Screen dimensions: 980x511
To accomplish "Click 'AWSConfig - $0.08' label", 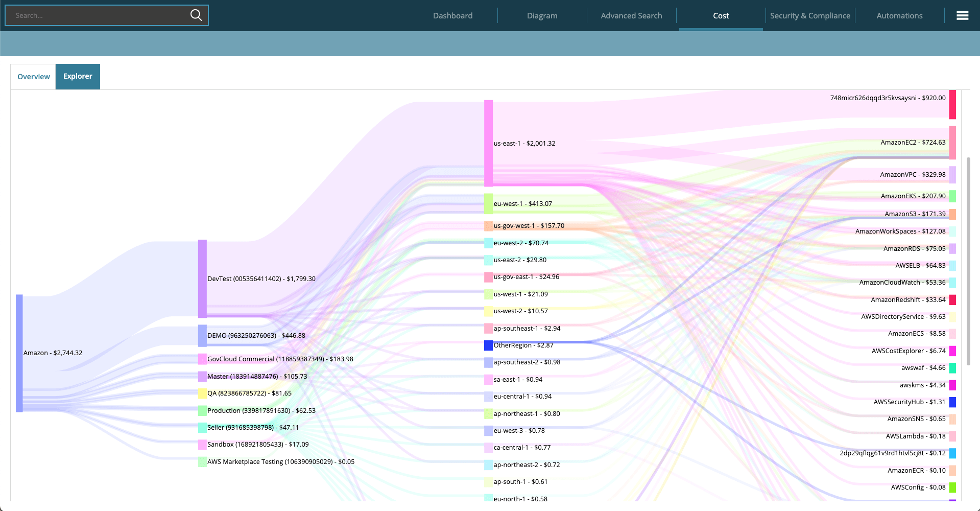I will 918,487.
